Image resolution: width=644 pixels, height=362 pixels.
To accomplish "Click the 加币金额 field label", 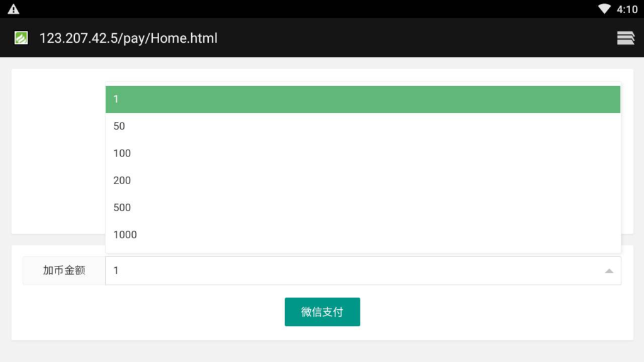I will click(x=64, y=270).
